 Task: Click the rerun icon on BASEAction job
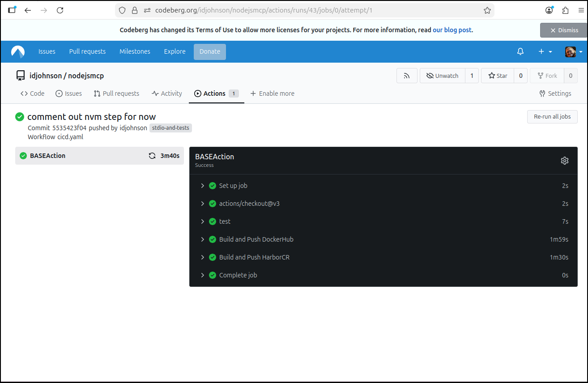[152, 156]
